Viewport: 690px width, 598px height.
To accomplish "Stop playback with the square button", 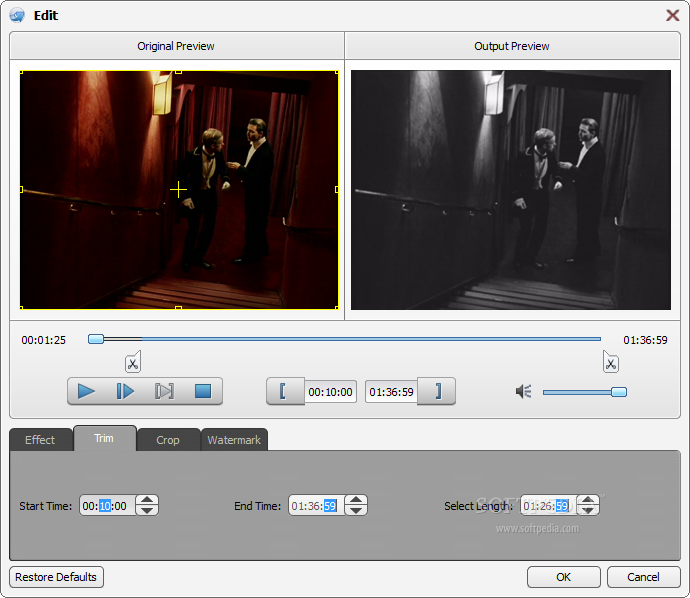I will coord(203,391).
